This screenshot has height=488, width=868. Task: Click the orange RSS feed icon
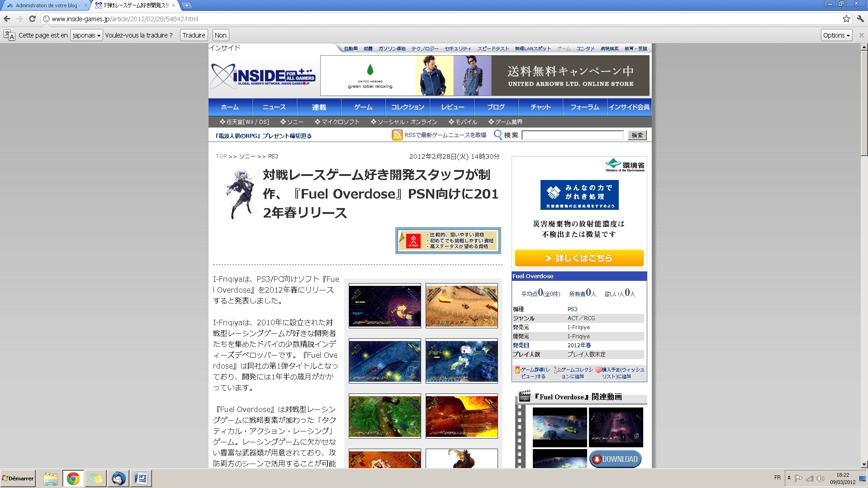click(397, 135)
